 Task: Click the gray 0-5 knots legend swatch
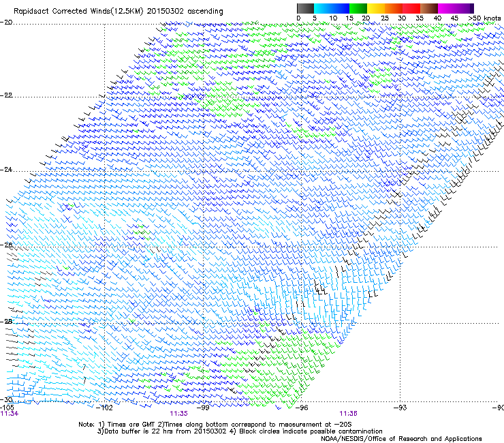(x=305, y=8)
